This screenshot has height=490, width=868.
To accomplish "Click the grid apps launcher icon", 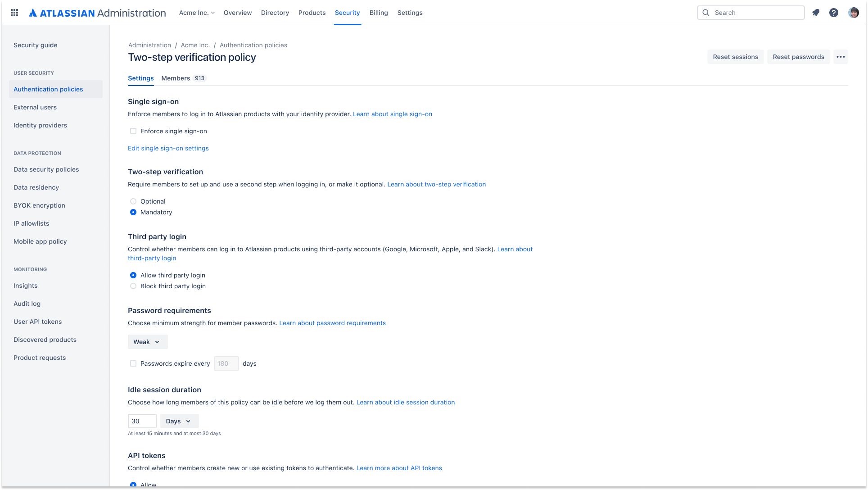I will point(14,13).
